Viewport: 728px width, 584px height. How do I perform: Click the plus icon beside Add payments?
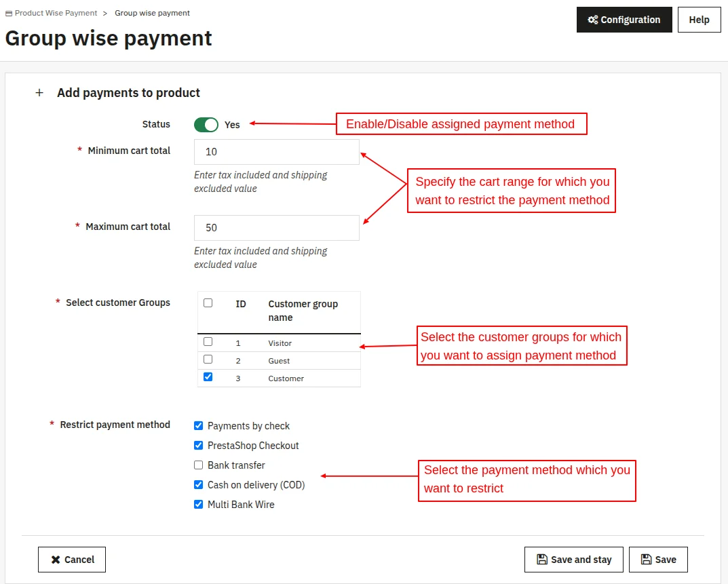pyautogui.click(x=39, y=93)
